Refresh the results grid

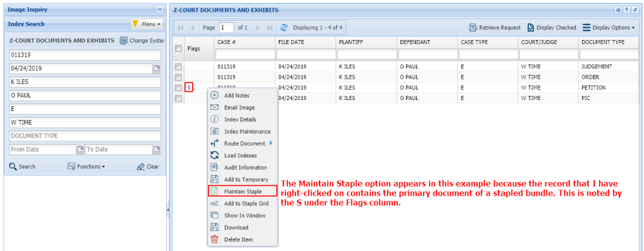tap(284, 28)
